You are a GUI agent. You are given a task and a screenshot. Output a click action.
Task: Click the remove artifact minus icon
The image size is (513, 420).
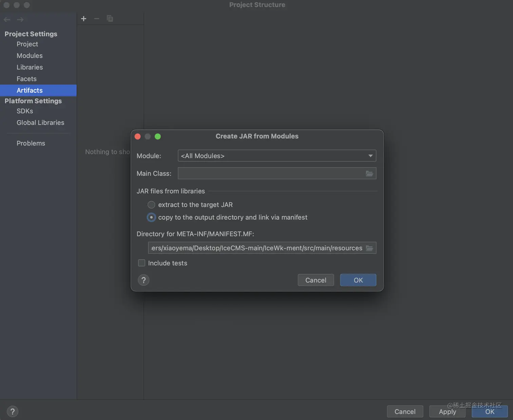(x=97, y=19)
